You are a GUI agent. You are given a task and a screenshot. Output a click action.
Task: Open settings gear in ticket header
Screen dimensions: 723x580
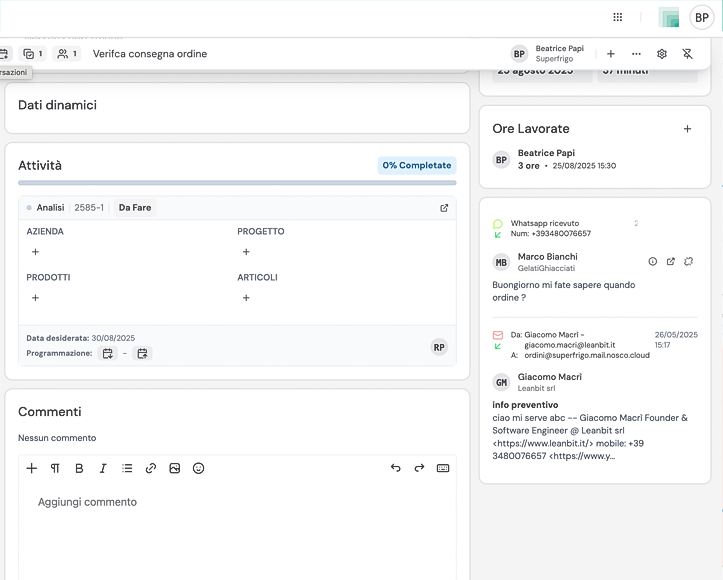662,54
